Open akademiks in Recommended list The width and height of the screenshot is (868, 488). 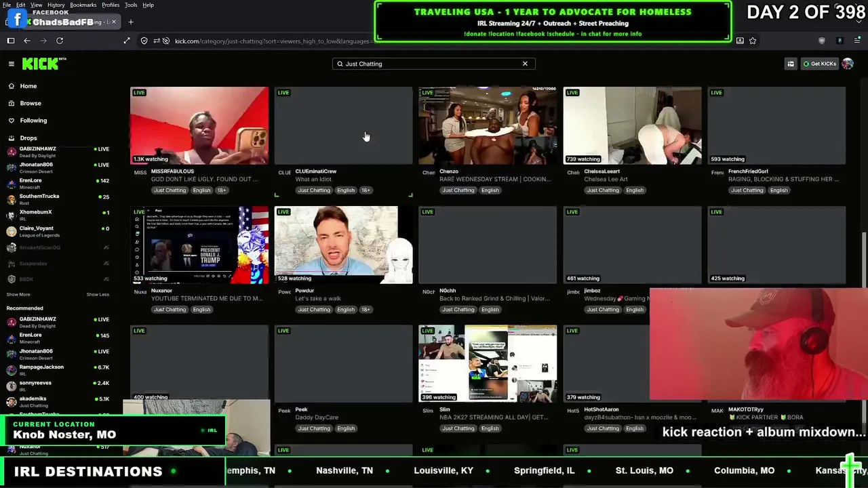click(58, 402)
